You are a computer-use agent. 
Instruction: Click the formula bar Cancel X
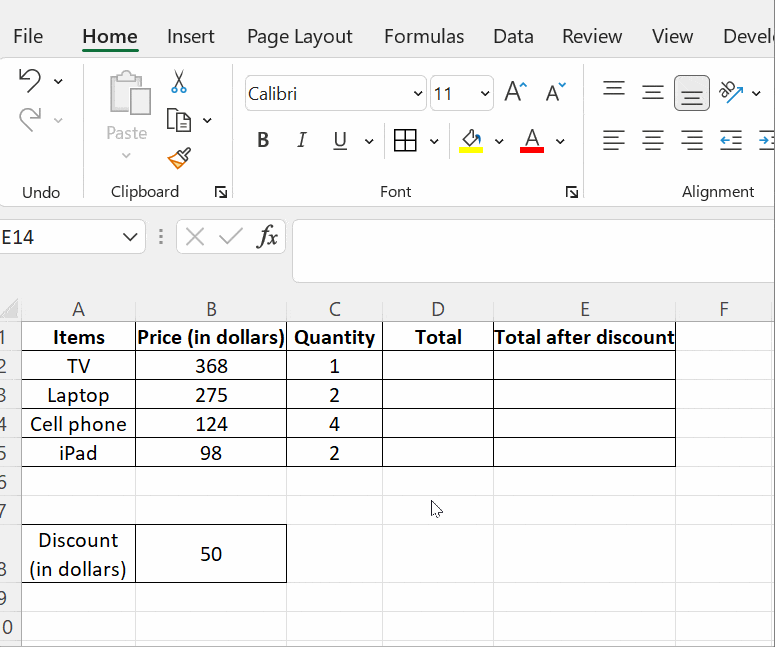pos(195,237)
